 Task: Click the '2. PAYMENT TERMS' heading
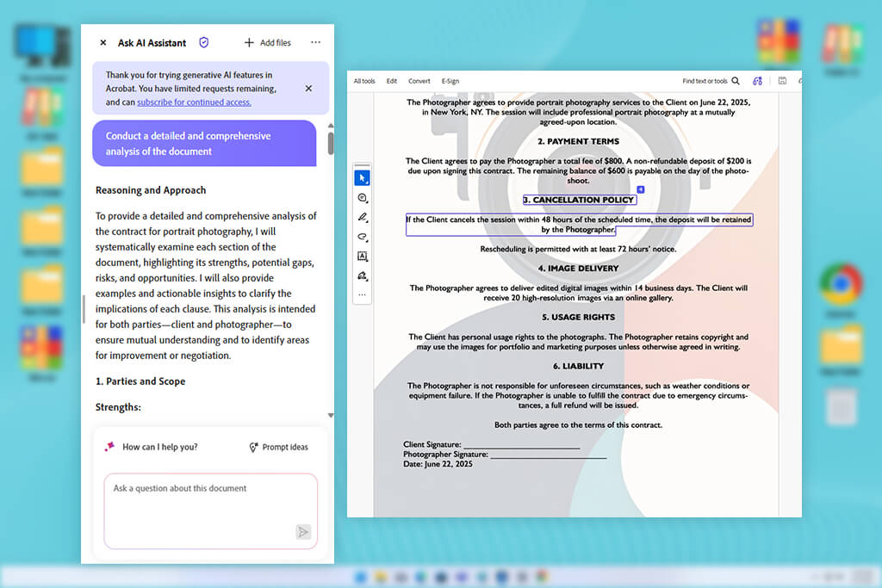coord(578,141)
